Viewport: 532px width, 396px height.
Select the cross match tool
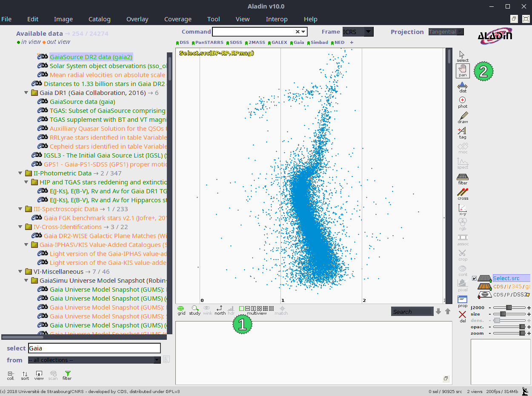(463, 194)
